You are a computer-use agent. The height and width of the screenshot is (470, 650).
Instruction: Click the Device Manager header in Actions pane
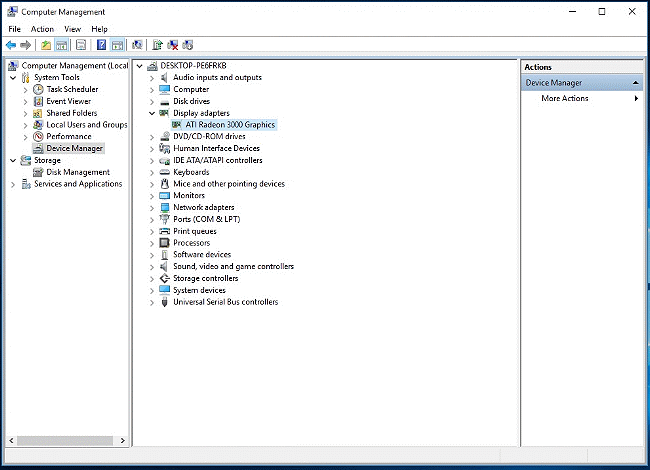click(553, 83)
